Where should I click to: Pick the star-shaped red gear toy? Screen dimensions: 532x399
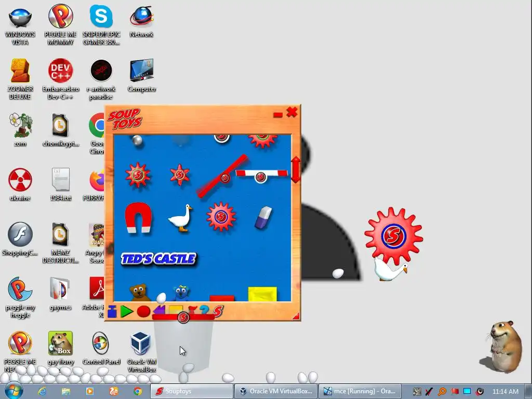179,175
